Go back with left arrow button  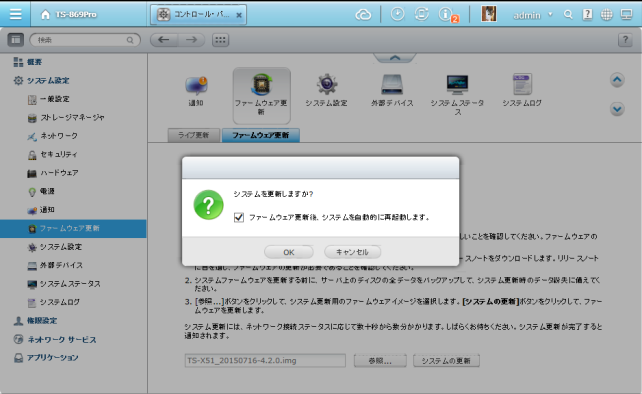(x=164, y=40)
